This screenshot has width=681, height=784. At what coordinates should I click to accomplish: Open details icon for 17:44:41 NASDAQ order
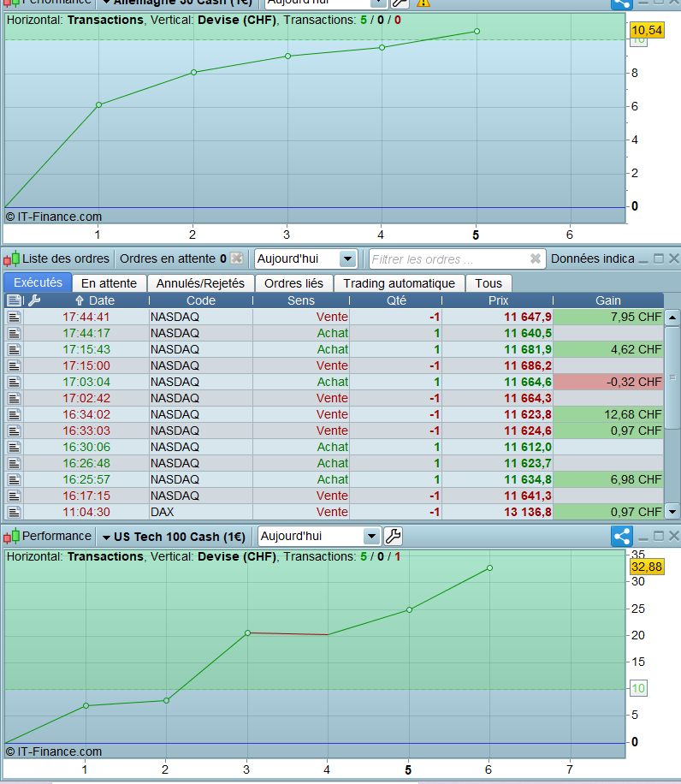(14, 317)
